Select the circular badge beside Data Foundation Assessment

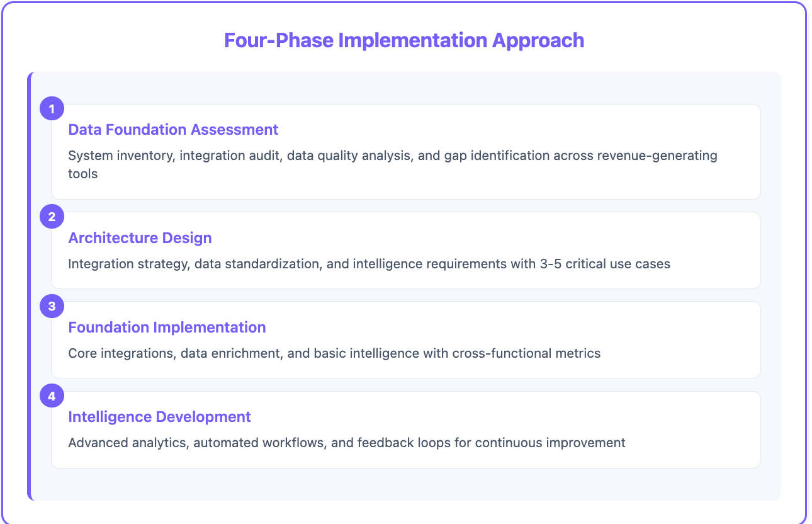point(52,108)
